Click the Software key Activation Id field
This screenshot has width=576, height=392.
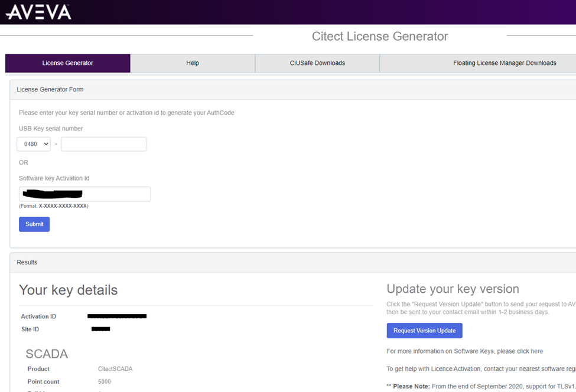click(85, 194)
